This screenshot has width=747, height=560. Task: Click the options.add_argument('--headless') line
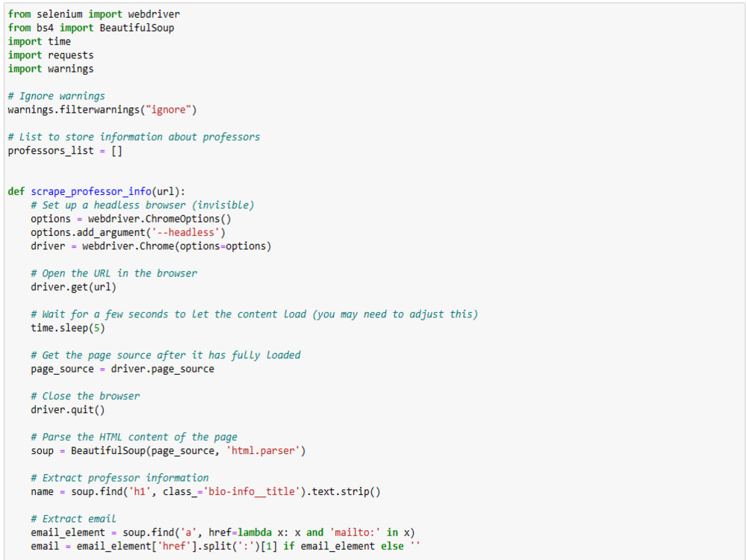[128, 232]
